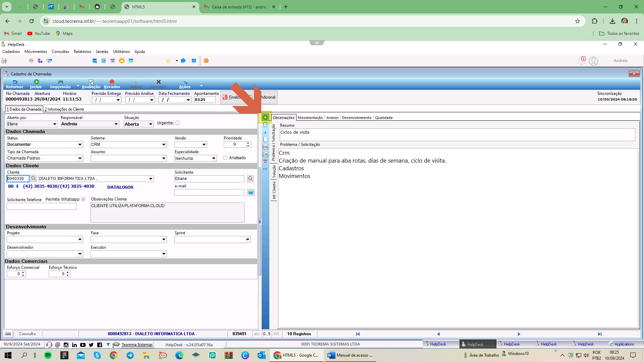
Task: Open the Relatórios menu
Action: coord(83,52)
